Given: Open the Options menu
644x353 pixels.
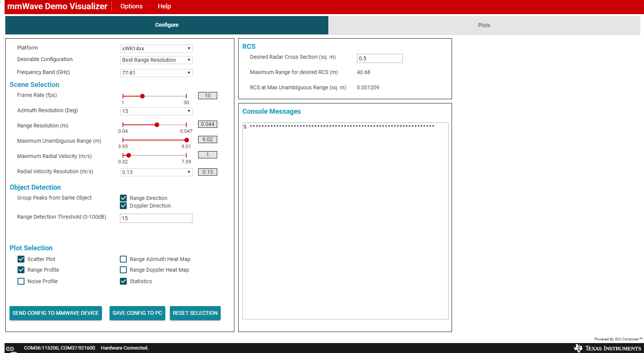Looking at the screenshot, I should point(131,6).
